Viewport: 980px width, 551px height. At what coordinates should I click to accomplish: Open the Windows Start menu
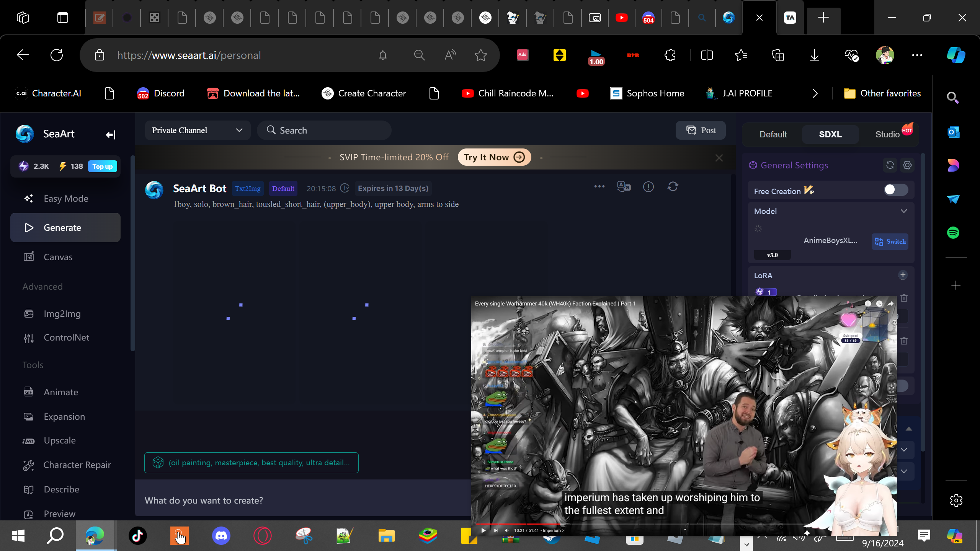(18, 536)
